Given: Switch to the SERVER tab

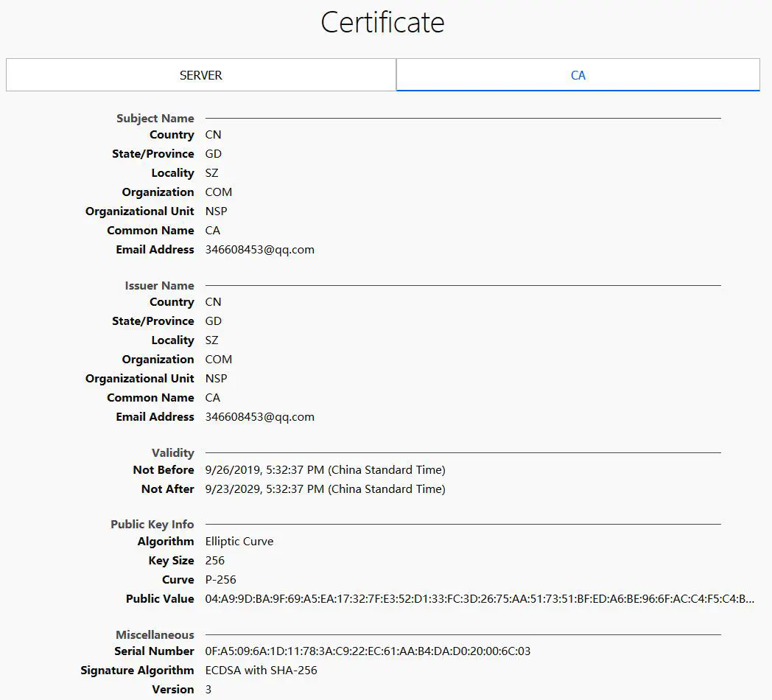Looking at the screenshot, I should pyautogui.click(x=200, y=74).
